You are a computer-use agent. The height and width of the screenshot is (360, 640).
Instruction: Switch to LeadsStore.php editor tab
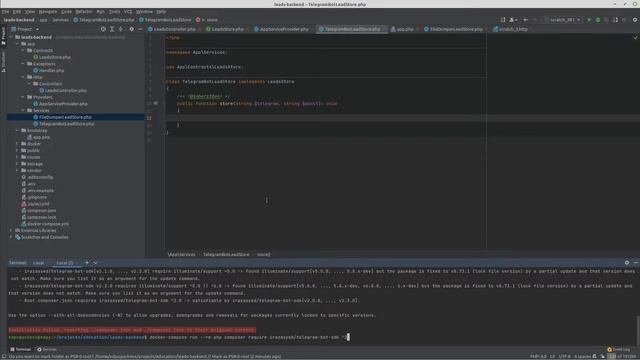coord(227,29)
